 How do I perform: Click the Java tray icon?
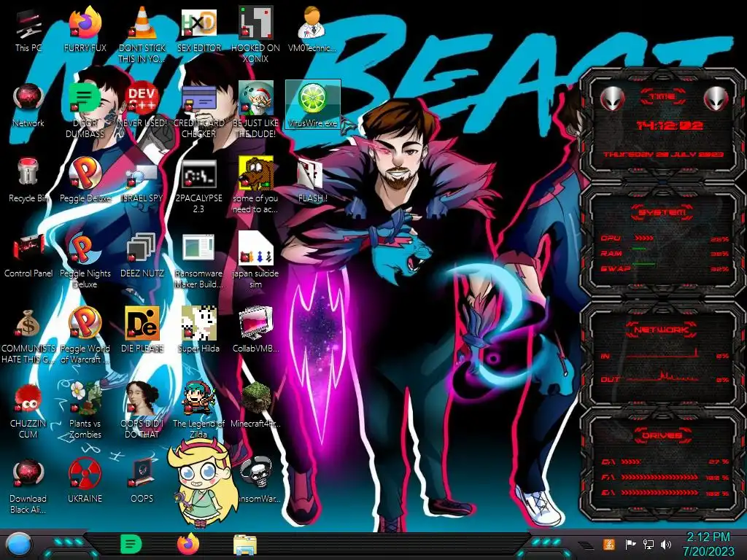pyautogui.click(x=608, y=544)
